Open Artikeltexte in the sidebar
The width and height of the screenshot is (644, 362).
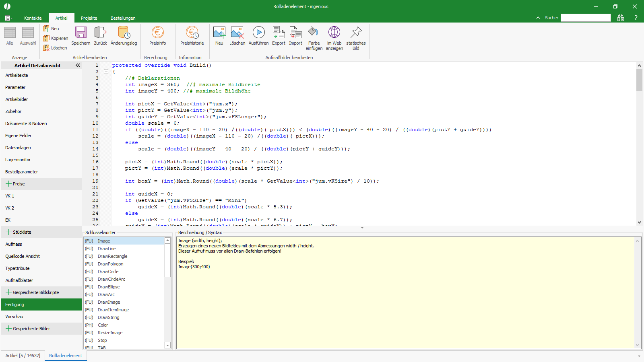click(x=41, y=75)
